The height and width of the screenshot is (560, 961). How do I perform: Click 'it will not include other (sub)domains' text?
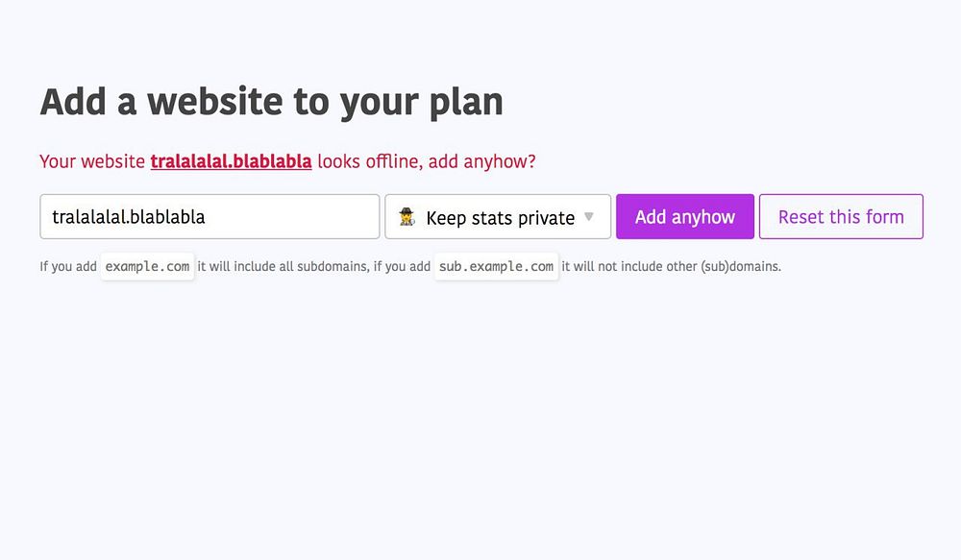671,266
